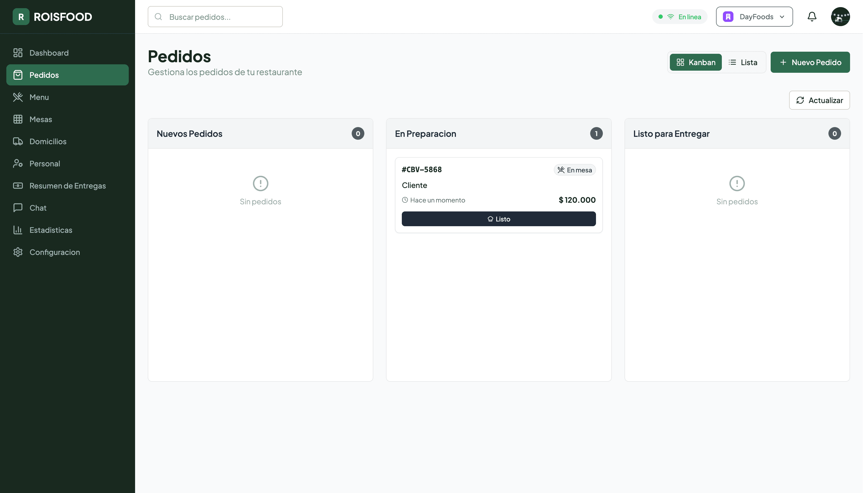Click the Domicilios truck icon
The height and width of the screenshot is (493, 868).
pos(18,142)
